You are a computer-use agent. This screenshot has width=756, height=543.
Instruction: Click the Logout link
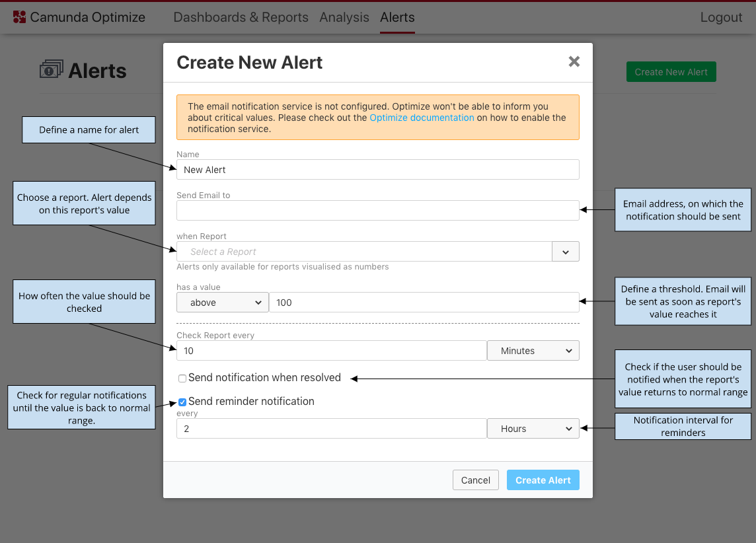click(721, 17)
